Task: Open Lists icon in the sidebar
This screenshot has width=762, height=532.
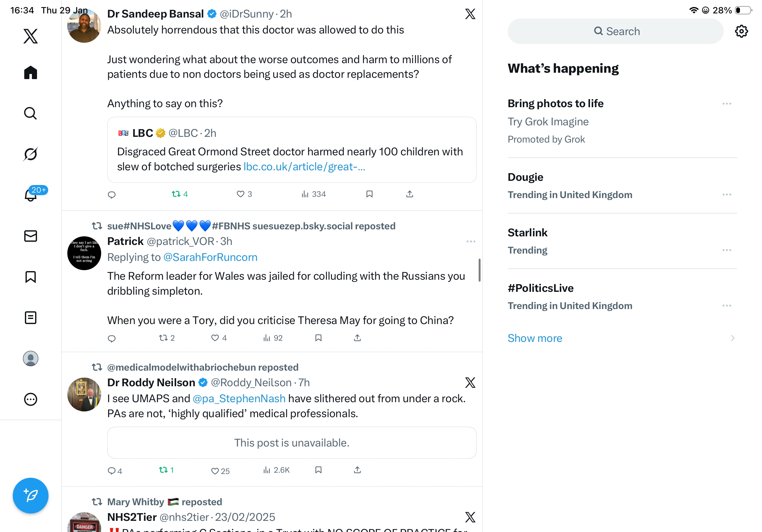Action: (x=31, y=317)
